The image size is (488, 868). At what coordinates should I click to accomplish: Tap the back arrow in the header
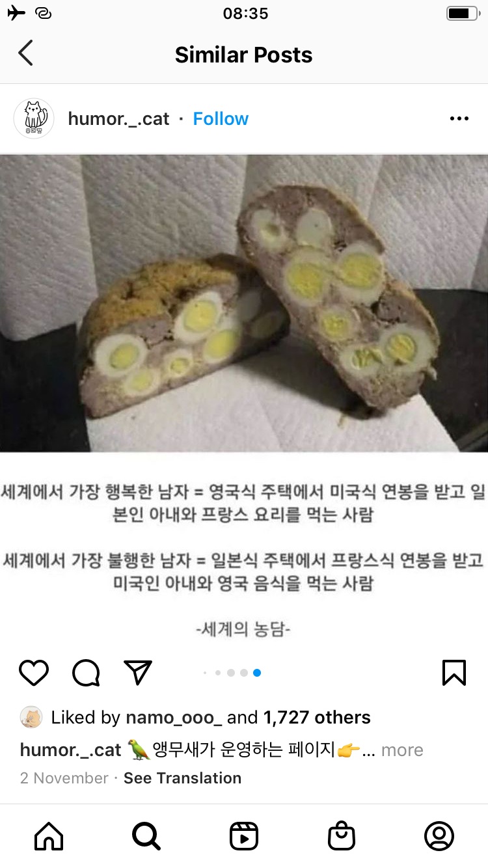25,53
